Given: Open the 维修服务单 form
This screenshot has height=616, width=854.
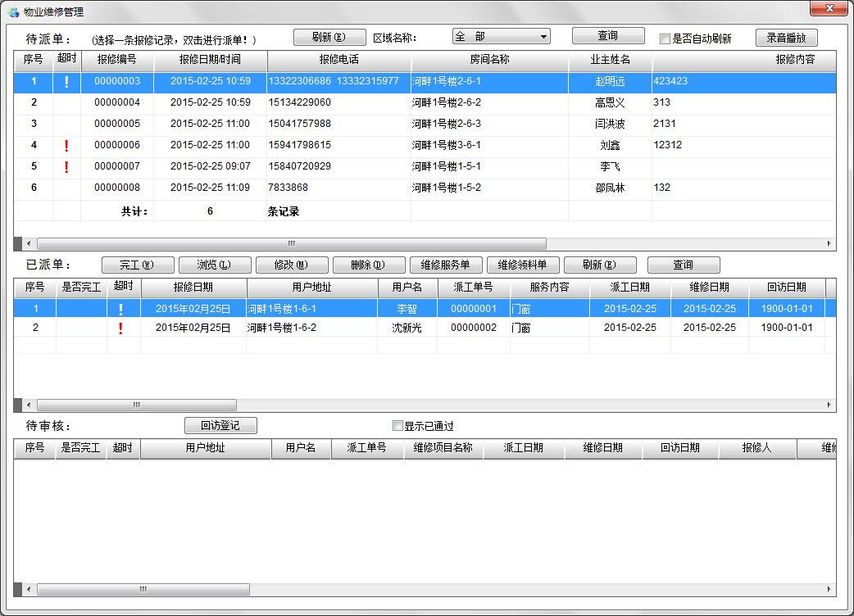Looking at the screenshot, I should click(446, 265).
